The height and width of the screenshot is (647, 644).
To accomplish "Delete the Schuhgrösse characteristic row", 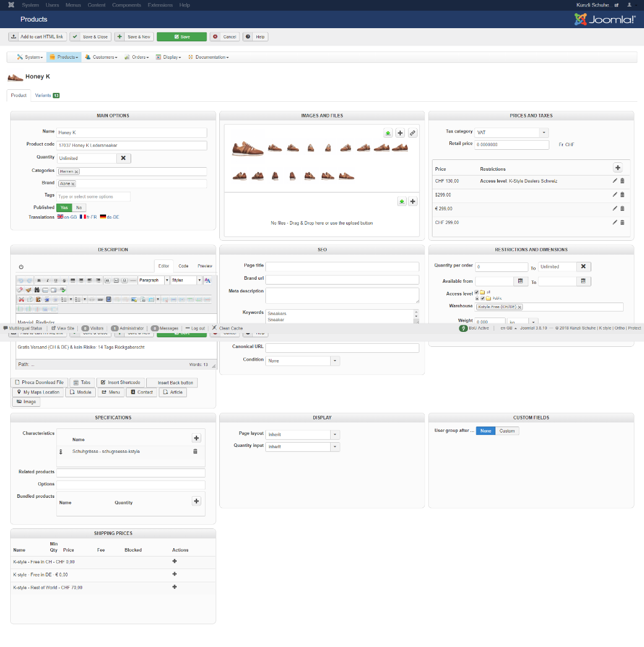I will coord(195,452).
